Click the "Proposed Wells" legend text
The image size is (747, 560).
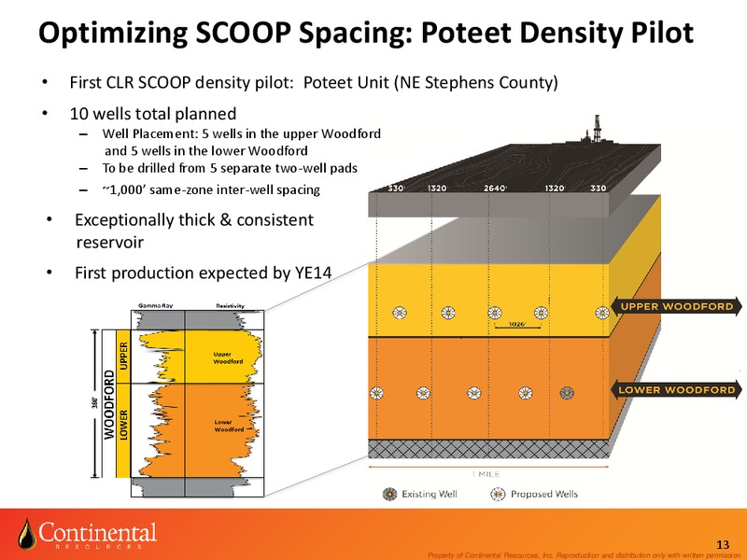(x=544, y=494)
